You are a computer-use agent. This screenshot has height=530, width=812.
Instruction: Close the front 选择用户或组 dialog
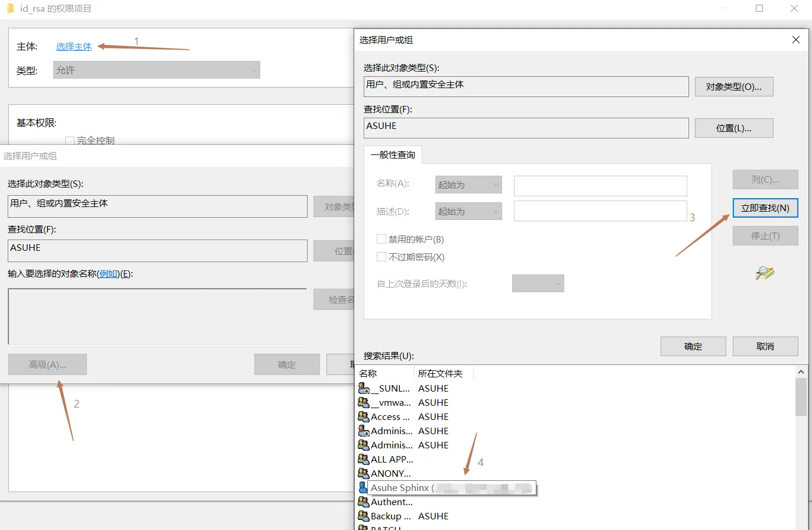coord(796,40)
